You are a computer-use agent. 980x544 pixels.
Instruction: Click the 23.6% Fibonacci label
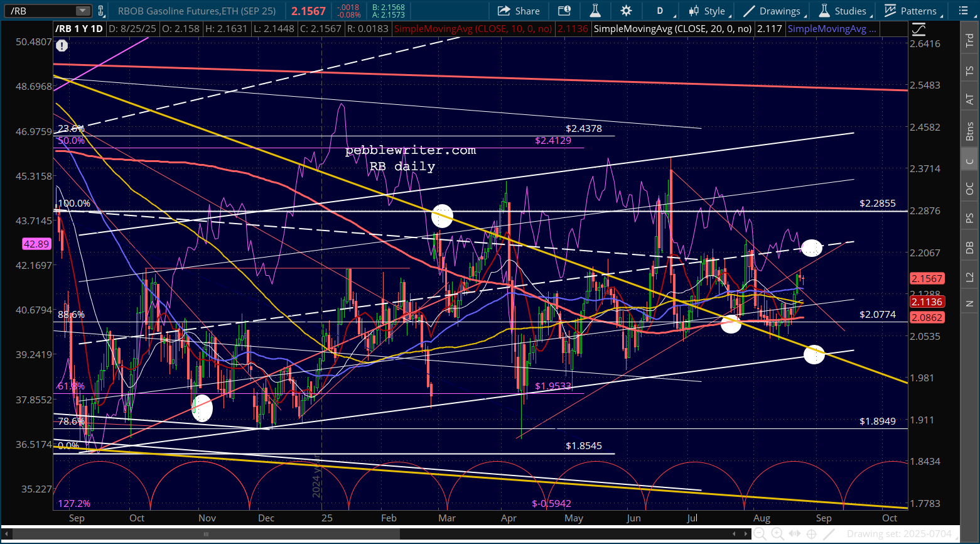tap(71, 128)
